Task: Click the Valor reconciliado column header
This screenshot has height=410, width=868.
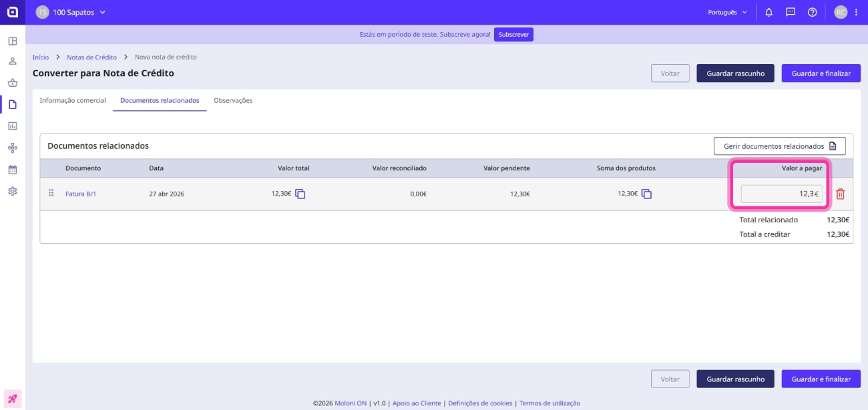Action: point(399,168)
